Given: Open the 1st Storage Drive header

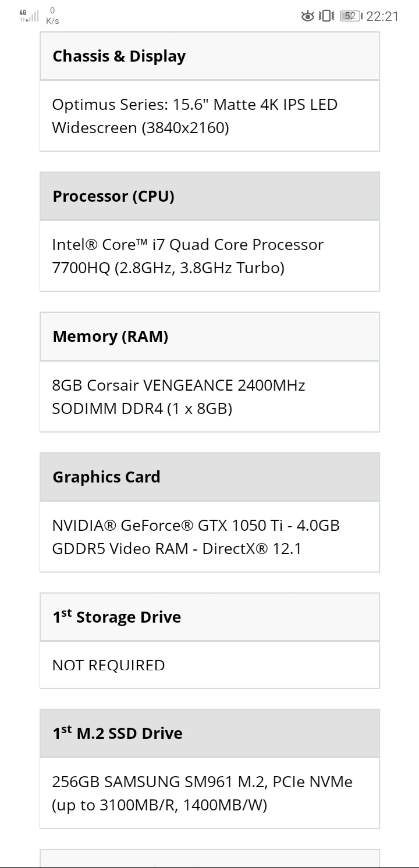Looking at the screenshot, I should [210, 617].
